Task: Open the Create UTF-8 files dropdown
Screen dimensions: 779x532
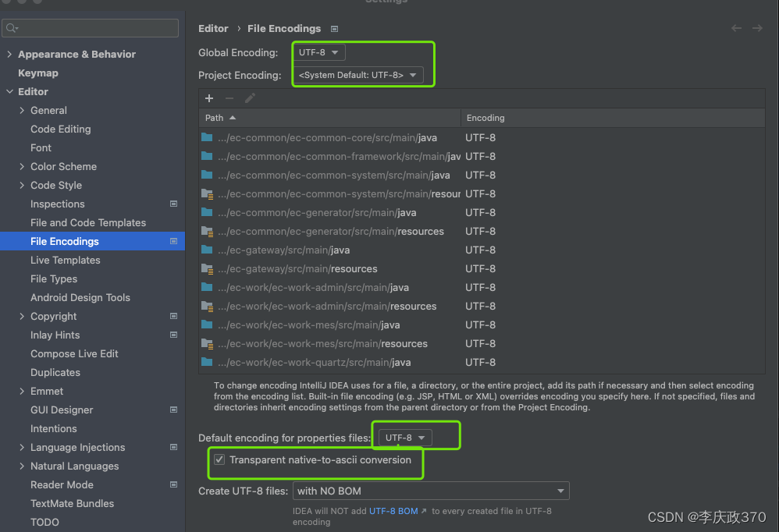Action: click(431, 491)
